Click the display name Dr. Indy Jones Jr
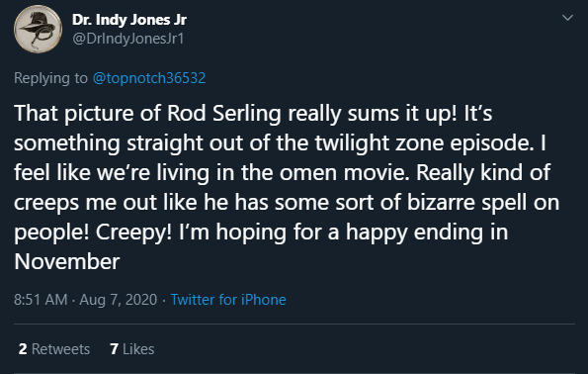 pyautogui.click(x=129, y=20)
